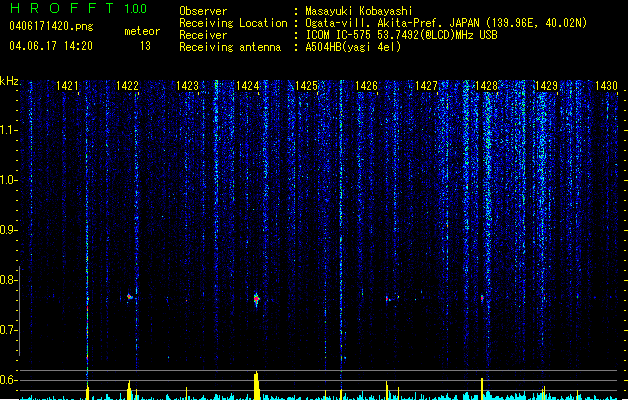Image resolution: width=629 pixels, height=400 pixels.
Task: Click the yellow detection bar at 1428
Action: [x=482, y=389]
